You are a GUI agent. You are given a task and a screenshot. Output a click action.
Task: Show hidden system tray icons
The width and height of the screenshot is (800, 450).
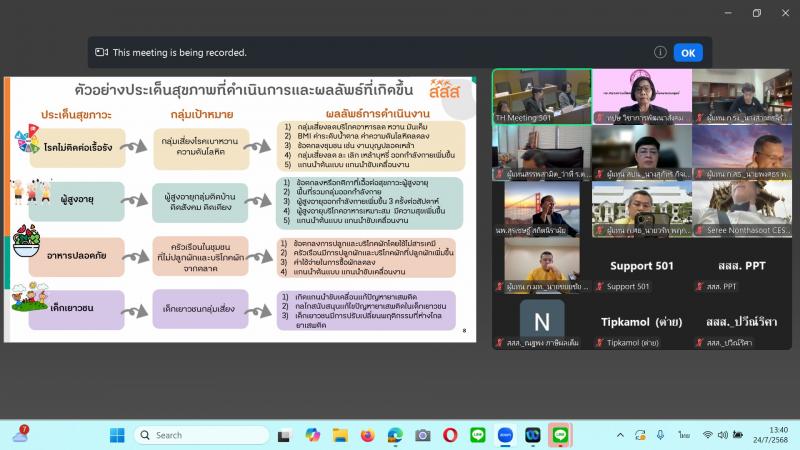pyautogui.click(x=620, y=435)
